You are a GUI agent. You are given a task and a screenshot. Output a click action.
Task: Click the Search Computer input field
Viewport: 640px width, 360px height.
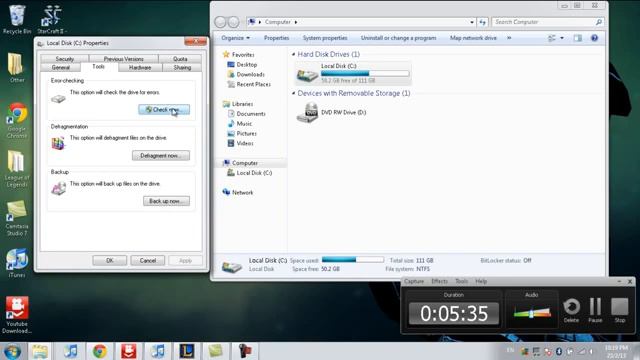[x=543, y=22]
